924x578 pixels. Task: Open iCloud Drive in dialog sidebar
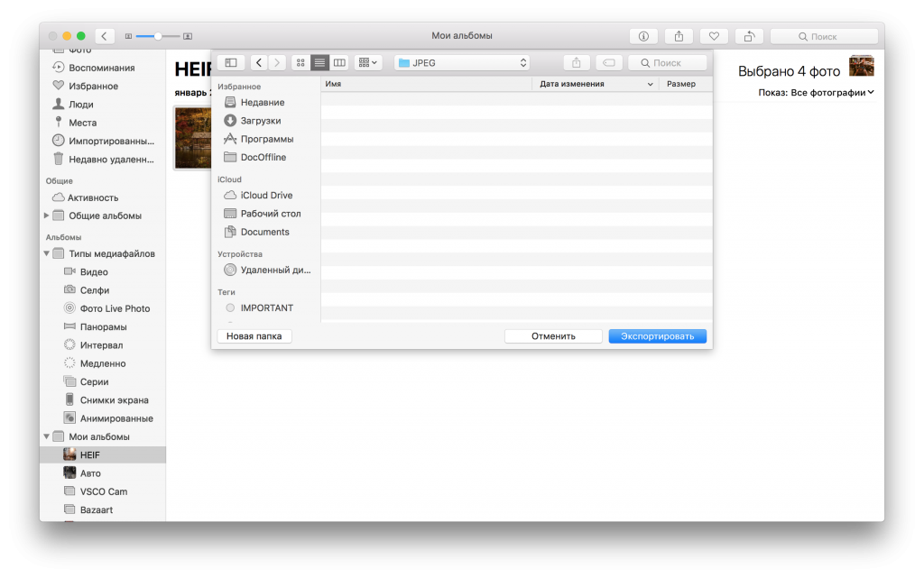[x=266, y=195]
